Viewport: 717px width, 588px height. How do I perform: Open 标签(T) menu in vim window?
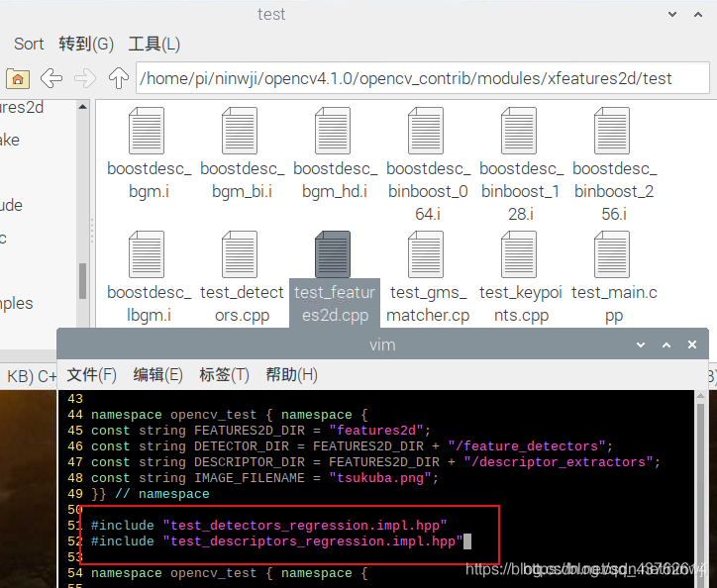click(x=224, y=375)
